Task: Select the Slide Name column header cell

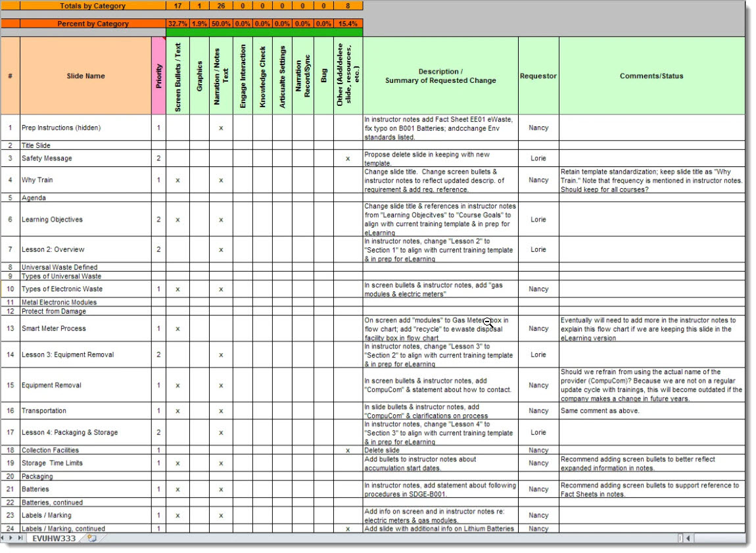Action: [x=85, y=76]
